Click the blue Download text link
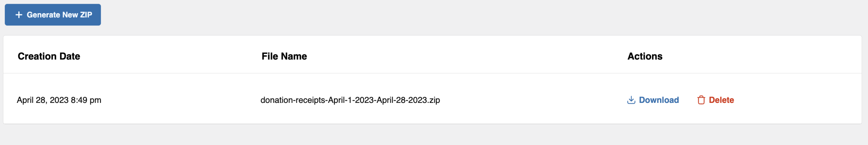868x145 pixels. click(x=659, y=100)
